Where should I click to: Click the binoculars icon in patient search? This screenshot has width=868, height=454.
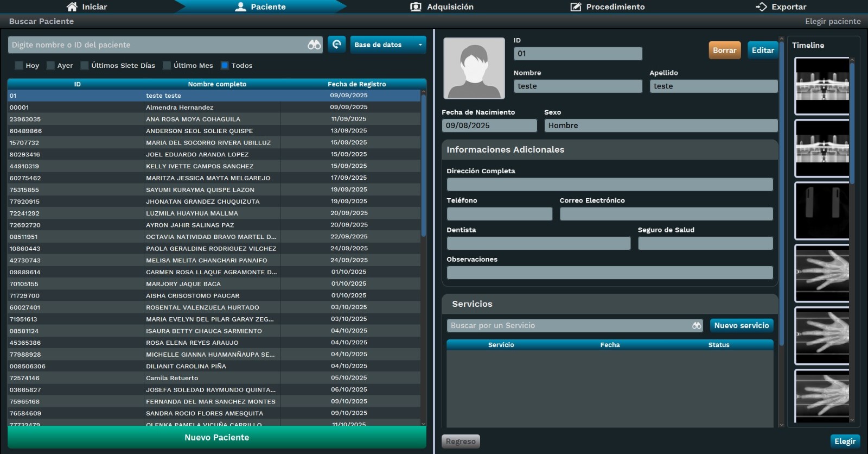click(314, 45)
